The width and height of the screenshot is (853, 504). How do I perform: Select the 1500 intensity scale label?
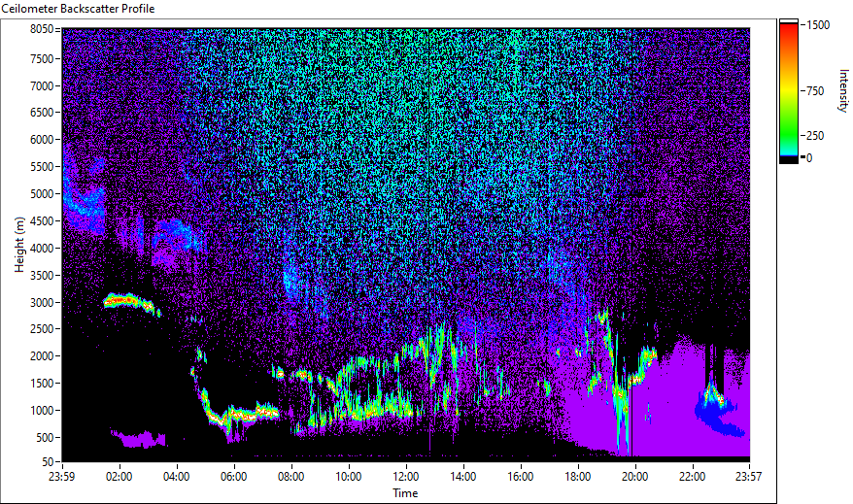click(x=818, y=25)
